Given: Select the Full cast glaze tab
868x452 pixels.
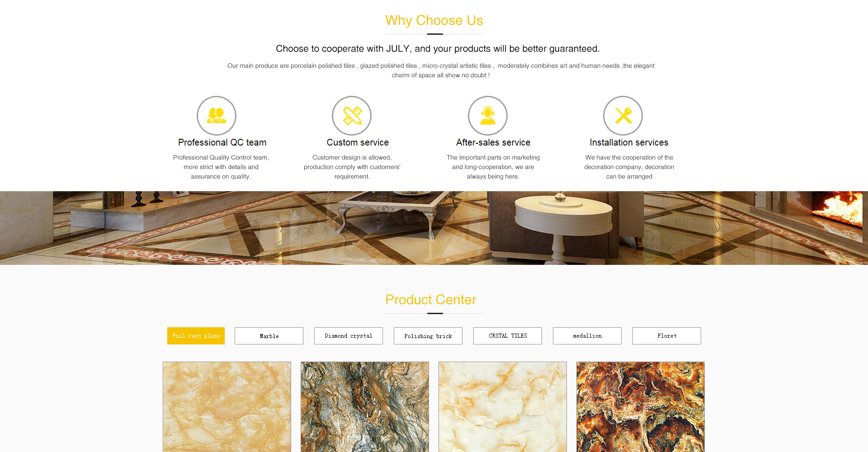Looking at the screenshot, I should point(196,336).
